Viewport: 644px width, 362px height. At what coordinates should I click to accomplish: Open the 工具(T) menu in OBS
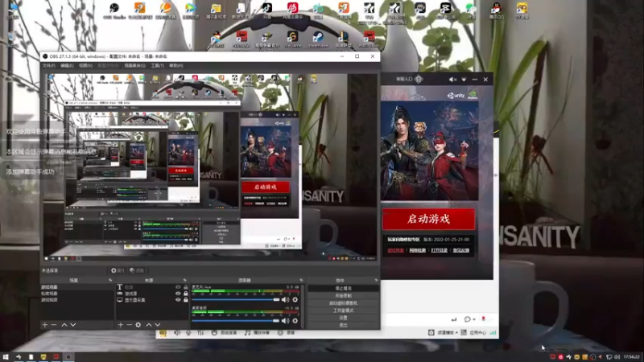(x=157, y=66)
